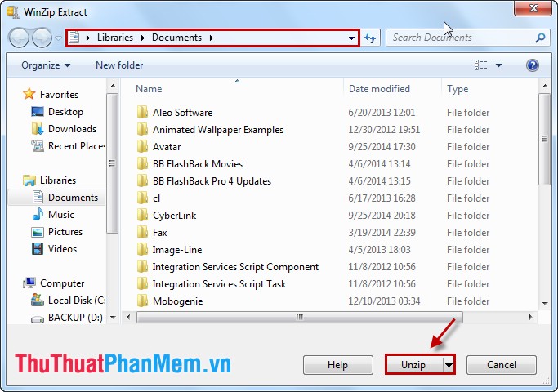Sort by the Date modified column header
558x392 pixels.
pyautogui.click(x=379, y=88)
